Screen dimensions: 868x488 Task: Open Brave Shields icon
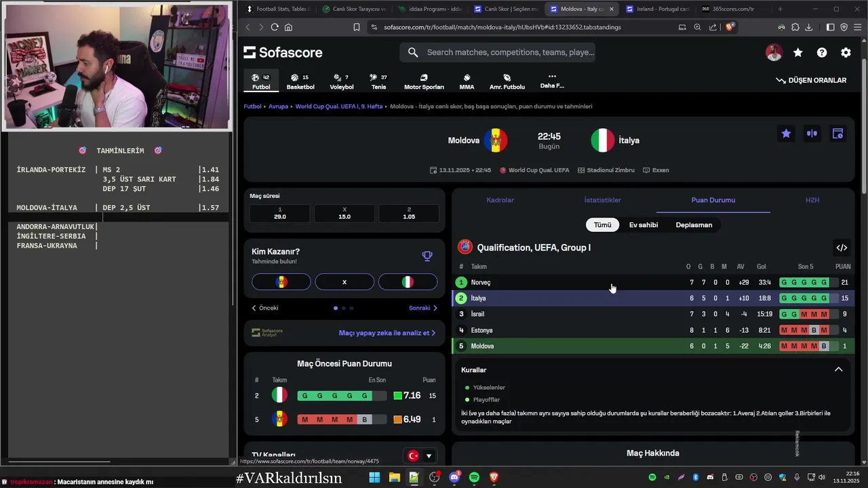pos(730,27)
